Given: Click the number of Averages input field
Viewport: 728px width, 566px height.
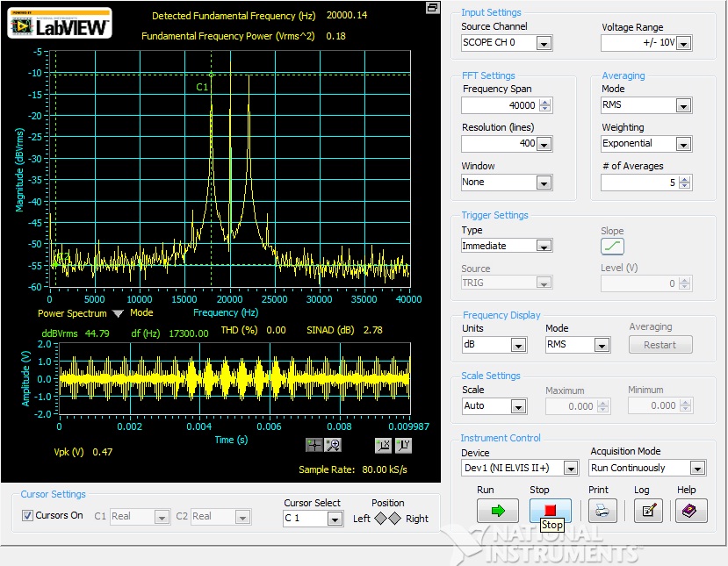Looking at the screenshot, I should [639, 183].
